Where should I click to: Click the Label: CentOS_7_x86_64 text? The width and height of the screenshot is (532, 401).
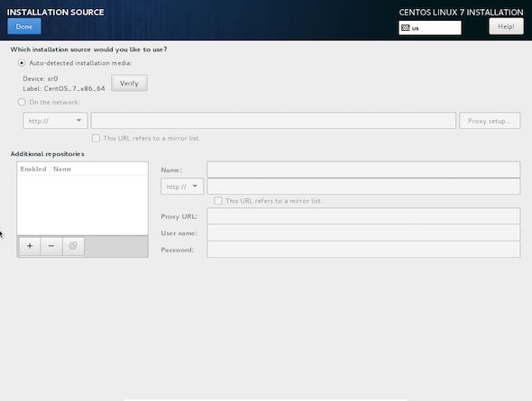[x=64, y=89]
